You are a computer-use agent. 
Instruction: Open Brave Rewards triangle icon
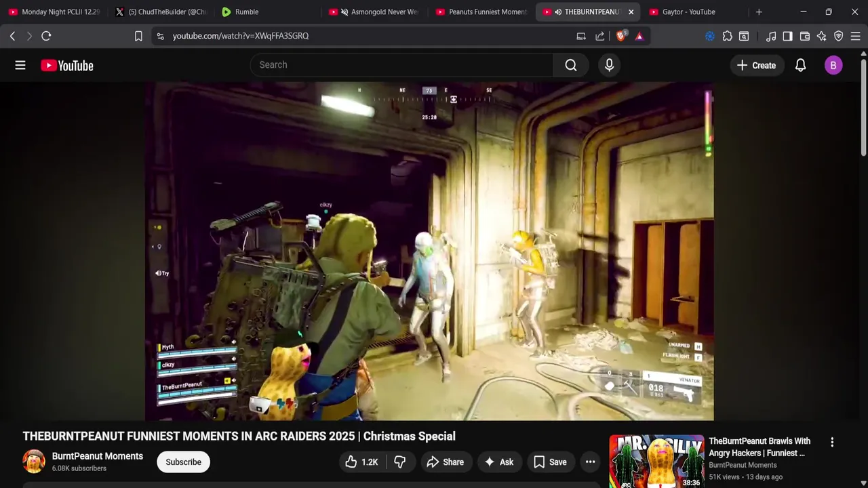(639, 36)
